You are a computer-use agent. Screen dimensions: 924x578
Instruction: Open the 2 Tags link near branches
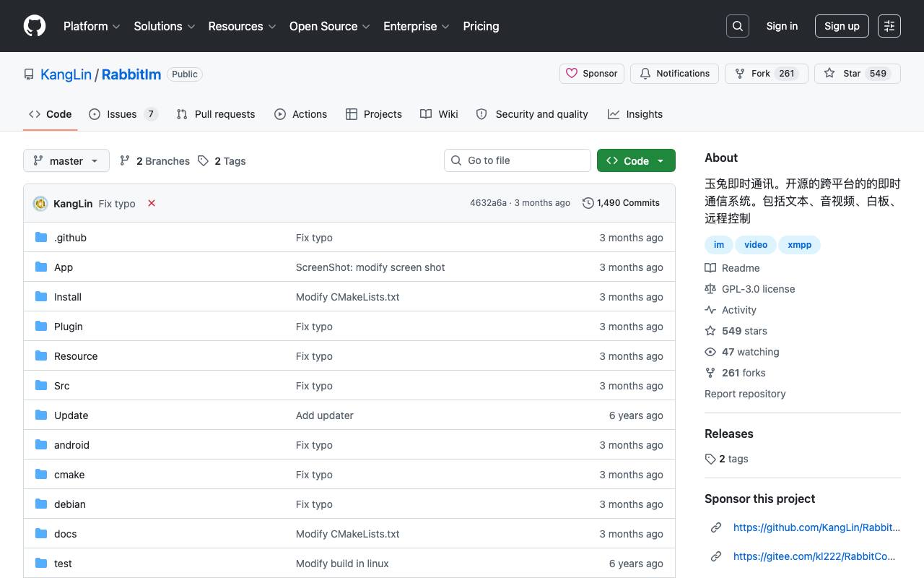coord(222,160)
